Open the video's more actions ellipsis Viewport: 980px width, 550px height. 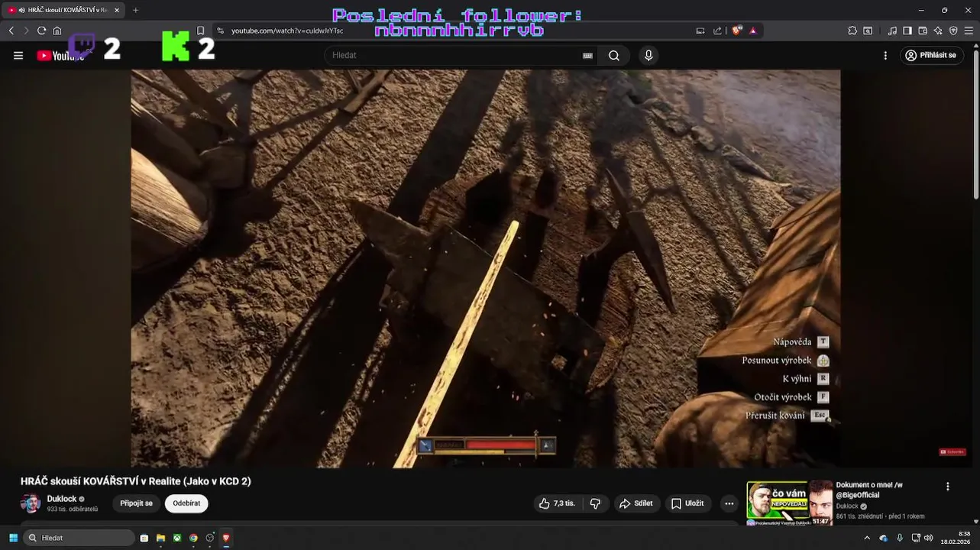[x=729, y=503]
